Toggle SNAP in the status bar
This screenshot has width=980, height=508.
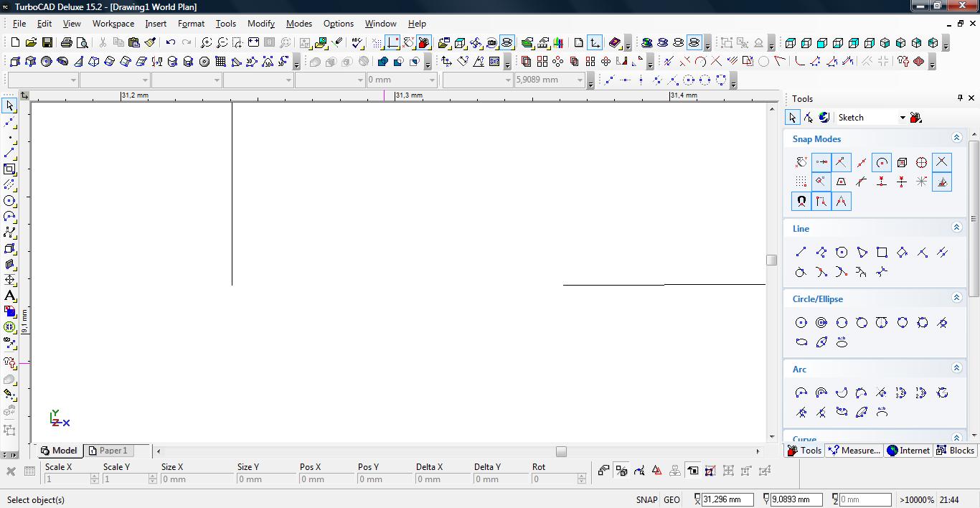646,500
